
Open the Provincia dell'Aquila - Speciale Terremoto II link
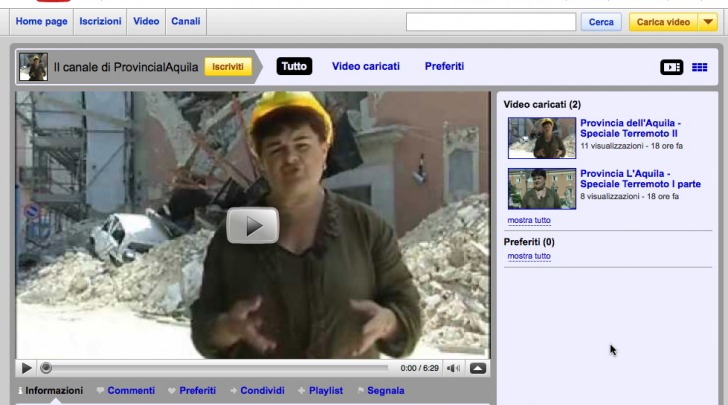(630, 128)
